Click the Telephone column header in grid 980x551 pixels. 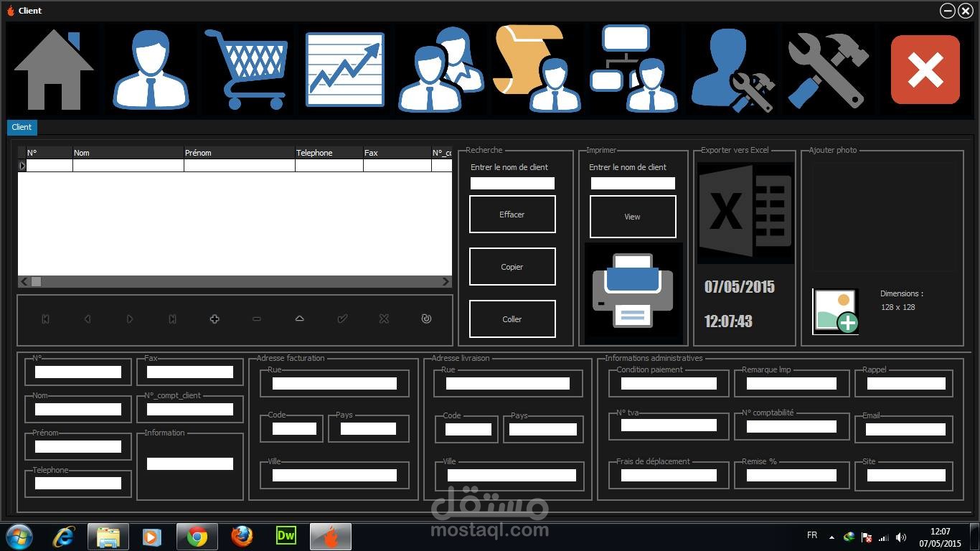[x=329, y=153]
